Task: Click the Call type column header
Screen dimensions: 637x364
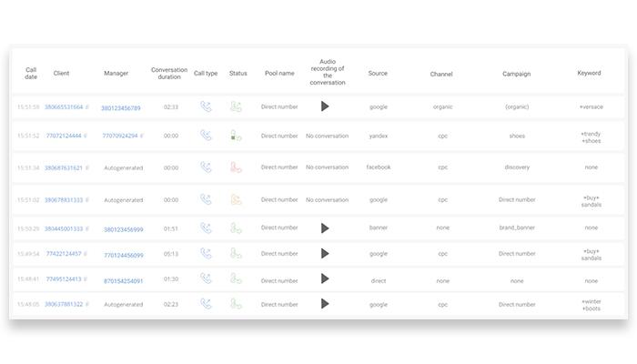Action: tap(206, 73)
